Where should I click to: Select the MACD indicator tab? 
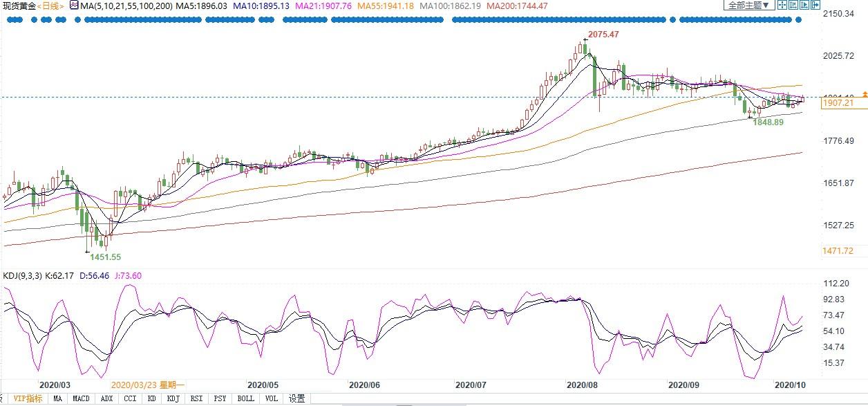tap(82, 398)
